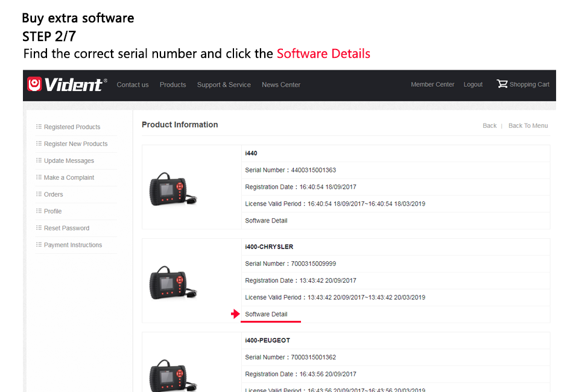Select the i400-PEUGEOT product title
This screenshot has width=573, height=392.
[267, 340]
